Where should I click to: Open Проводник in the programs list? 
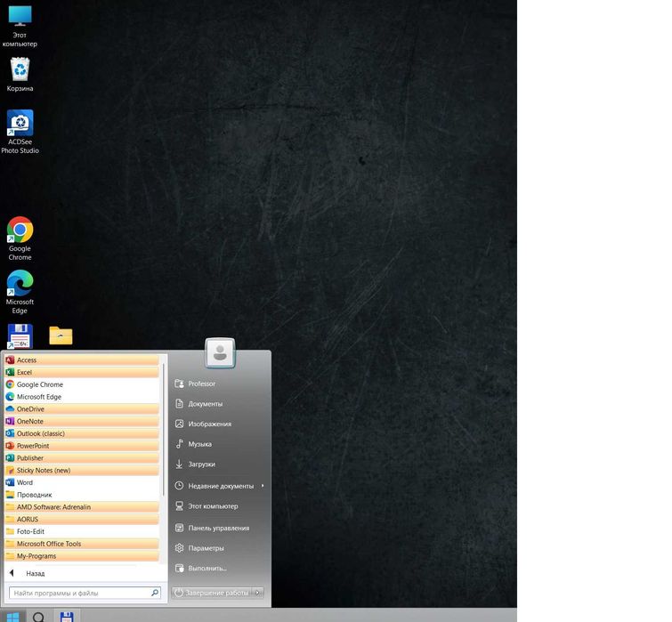click(81, 495)
